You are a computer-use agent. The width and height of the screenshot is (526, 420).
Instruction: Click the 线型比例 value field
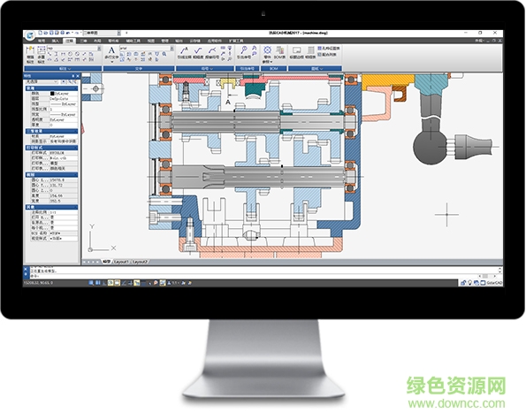click(64, 109)
